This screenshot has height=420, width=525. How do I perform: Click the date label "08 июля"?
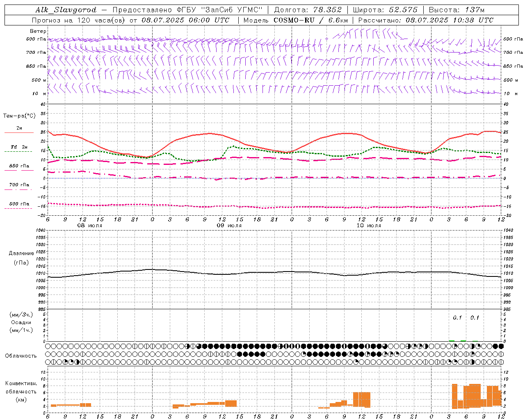(90, 226)
